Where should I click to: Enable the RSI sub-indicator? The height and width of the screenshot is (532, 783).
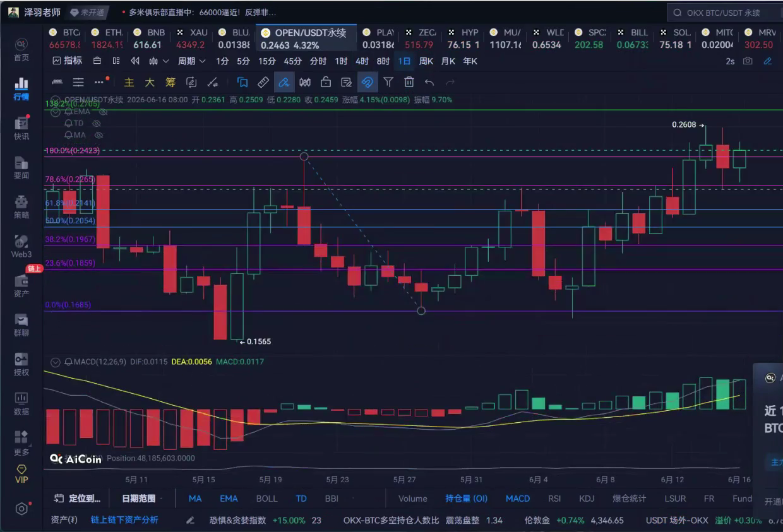554,499
